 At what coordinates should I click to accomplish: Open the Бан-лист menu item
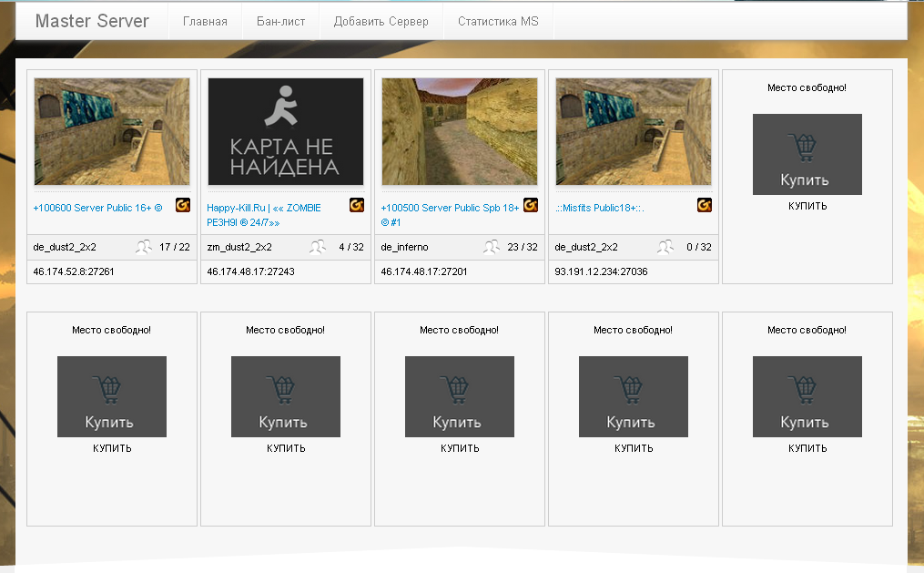pyautogui.click(x=280, y=22)
